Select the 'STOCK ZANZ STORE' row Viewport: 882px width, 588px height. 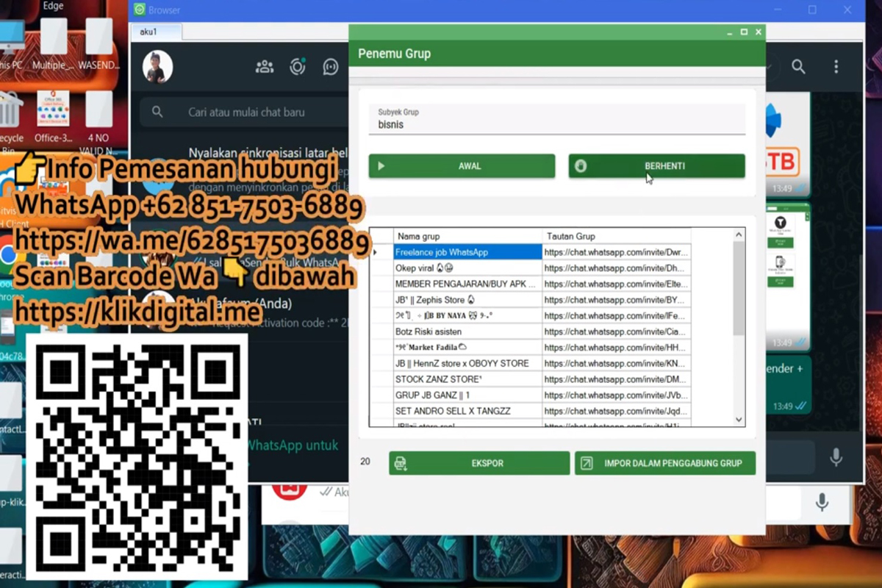coord(467,379)
